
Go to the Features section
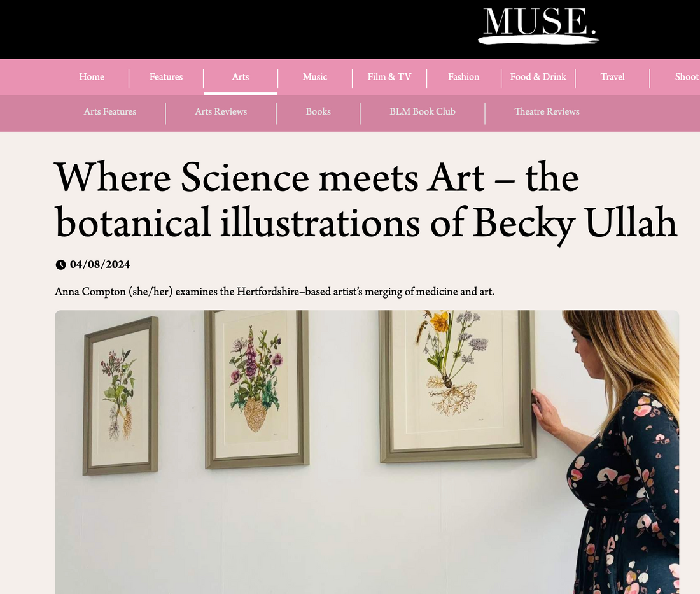tap(166, 77)
